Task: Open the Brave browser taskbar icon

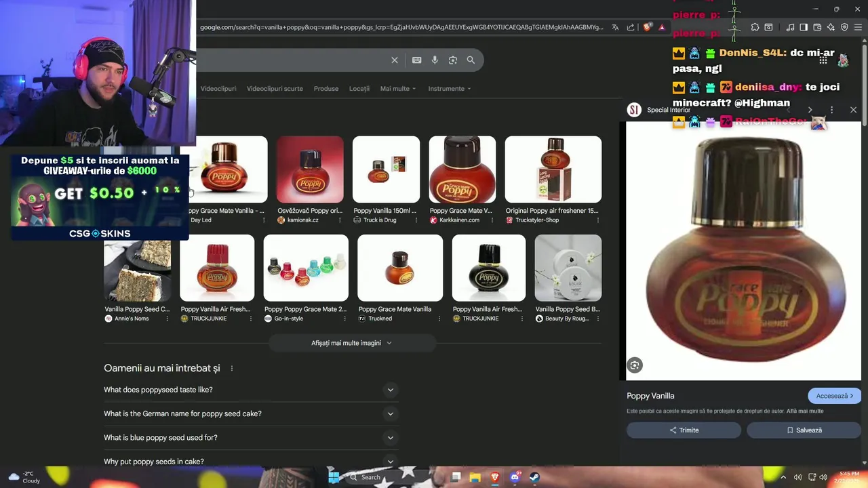Action: click(x=495, y=477)
